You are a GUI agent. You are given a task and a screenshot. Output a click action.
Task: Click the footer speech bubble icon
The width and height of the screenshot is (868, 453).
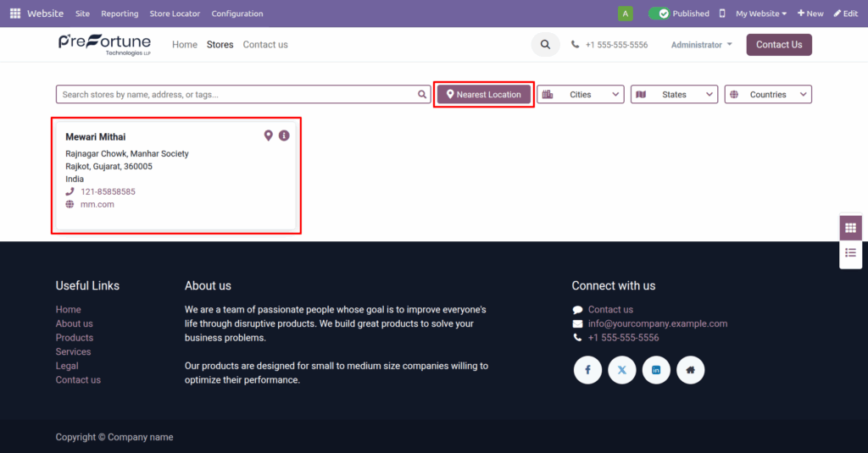(577, 310)
